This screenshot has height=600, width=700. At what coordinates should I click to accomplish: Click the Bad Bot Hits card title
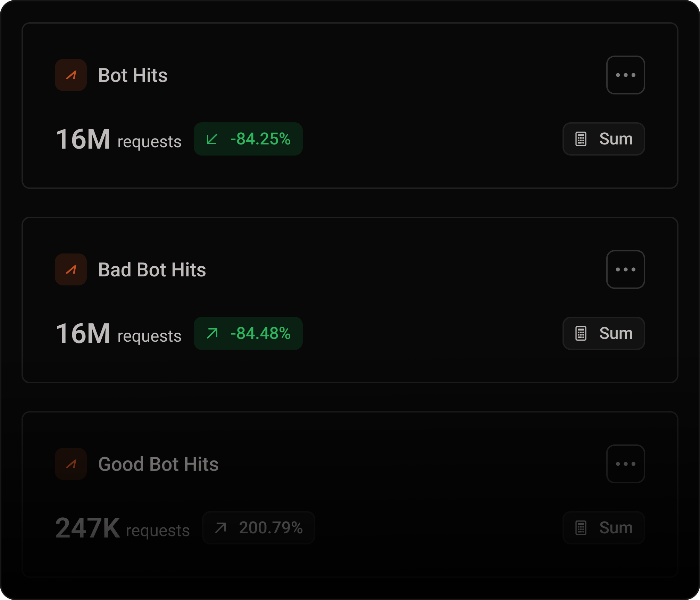pyautogui.click(x=152, y=270)
